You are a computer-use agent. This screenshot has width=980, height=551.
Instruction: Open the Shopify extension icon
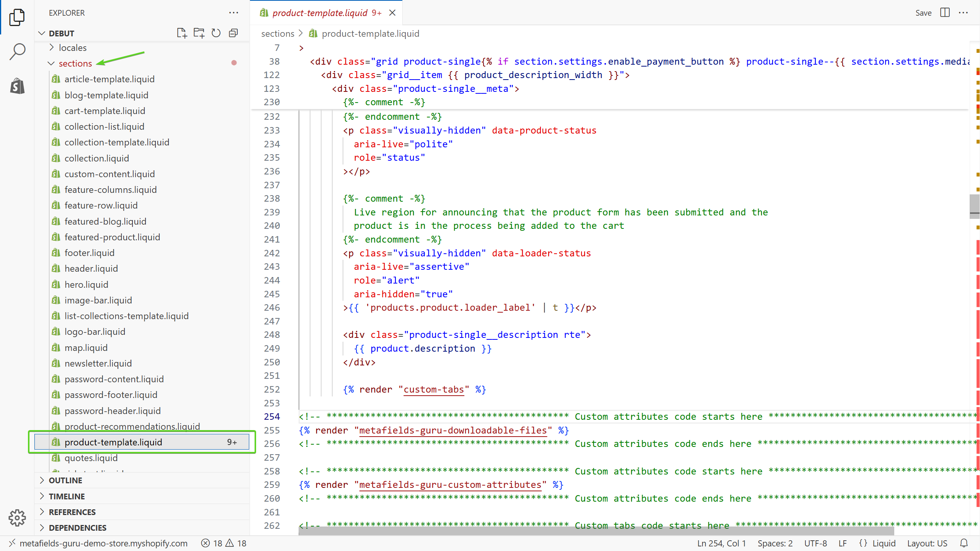(17, 86)
